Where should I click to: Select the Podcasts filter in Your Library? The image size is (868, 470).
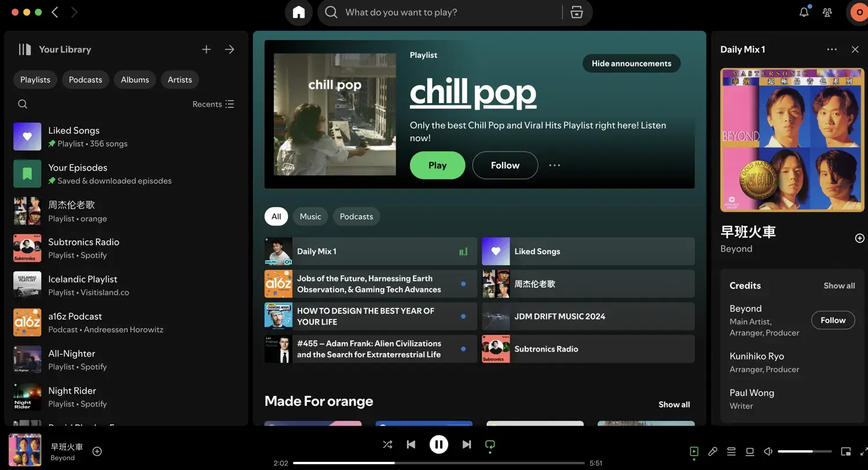tap(85, 80)
